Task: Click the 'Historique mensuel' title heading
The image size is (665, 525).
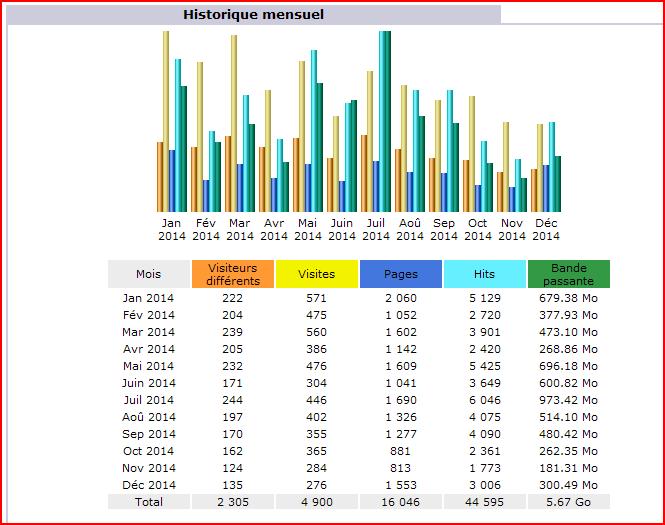Action: 253,14
